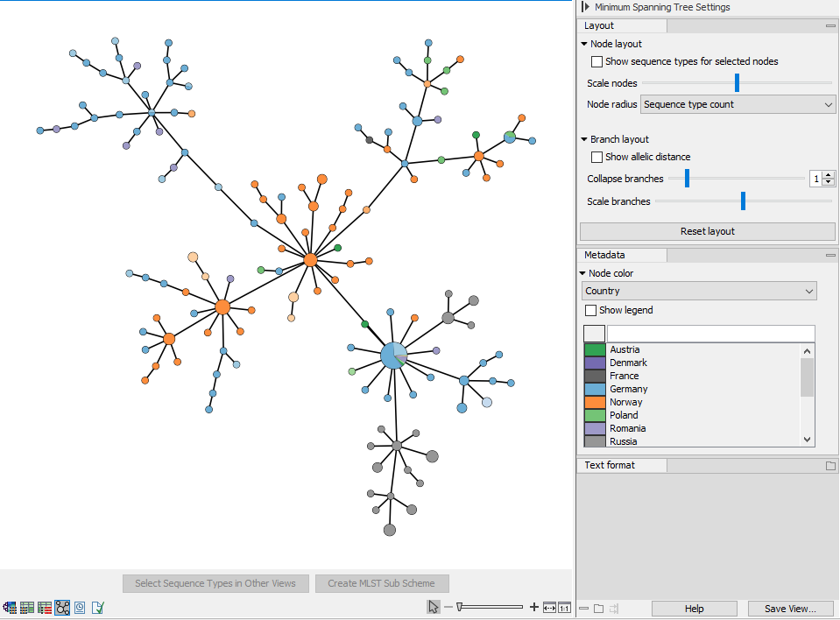The image size is (840, 620).
Task: Click the zoom in plus icon
Action: (534, 607)
